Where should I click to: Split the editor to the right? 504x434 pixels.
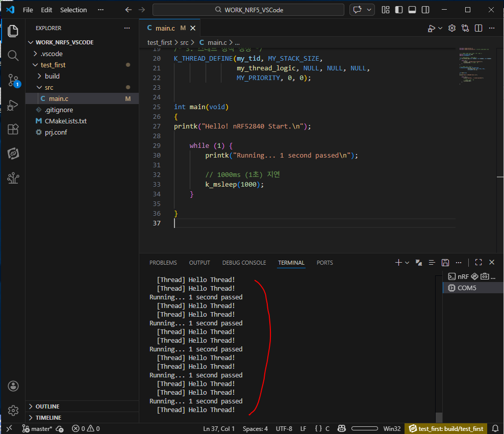click(x=478, y=28)
